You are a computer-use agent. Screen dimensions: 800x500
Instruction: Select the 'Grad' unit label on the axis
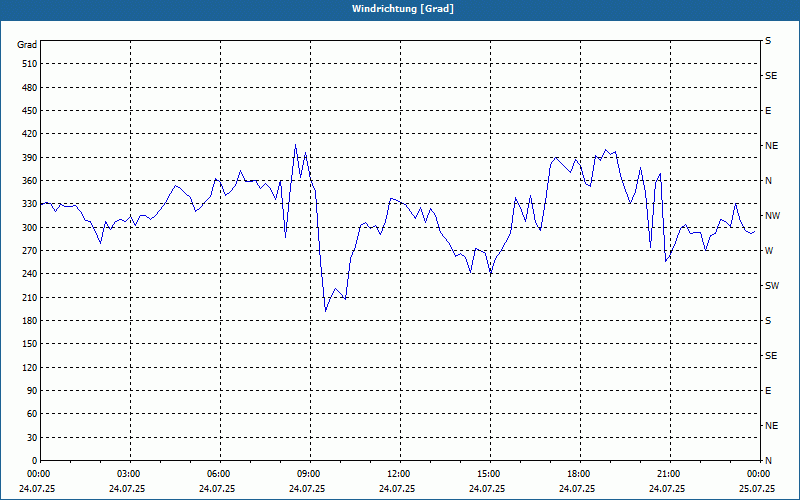pos(27,45)
